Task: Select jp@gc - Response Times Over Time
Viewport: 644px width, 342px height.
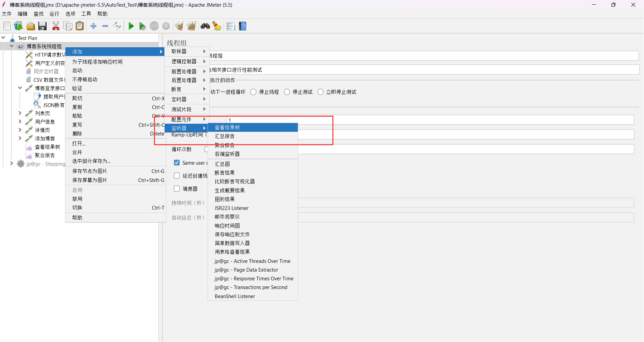Action: tap(253, 279)
